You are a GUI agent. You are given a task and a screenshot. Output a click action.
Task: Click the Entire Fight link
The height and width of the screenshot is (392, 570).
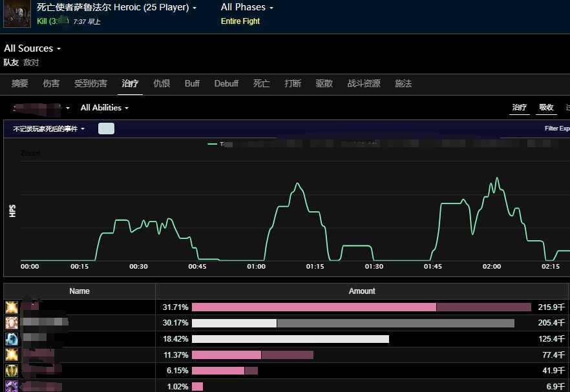pyautogui.click(x=240, y=21)
